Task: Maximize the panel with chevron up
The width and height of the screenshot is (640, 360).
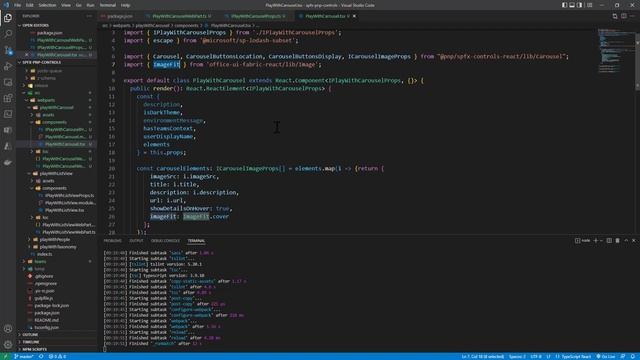Action: point(626,241)
